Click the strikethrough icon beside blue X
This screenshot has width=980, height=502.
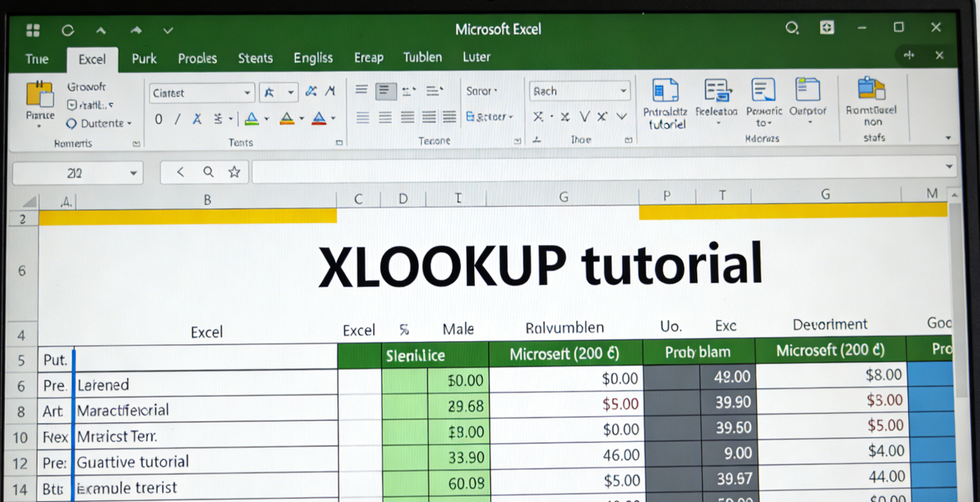pyautogui.click(x=219, y=119)
